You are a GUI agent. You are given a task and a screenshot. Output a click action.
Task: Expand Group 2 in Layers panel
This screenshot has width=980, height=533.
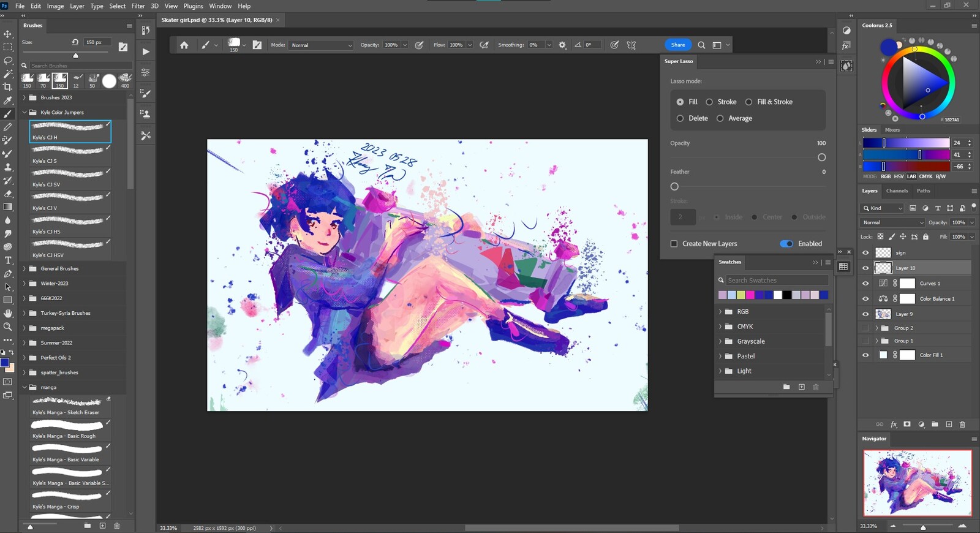(876, 328)
